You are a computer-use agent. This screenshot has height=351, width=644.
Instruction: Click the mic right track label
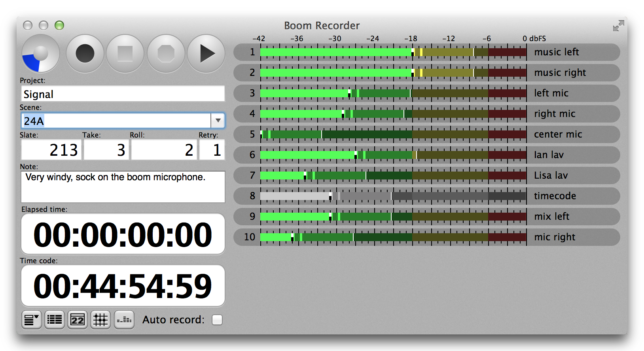pos(555,237)
